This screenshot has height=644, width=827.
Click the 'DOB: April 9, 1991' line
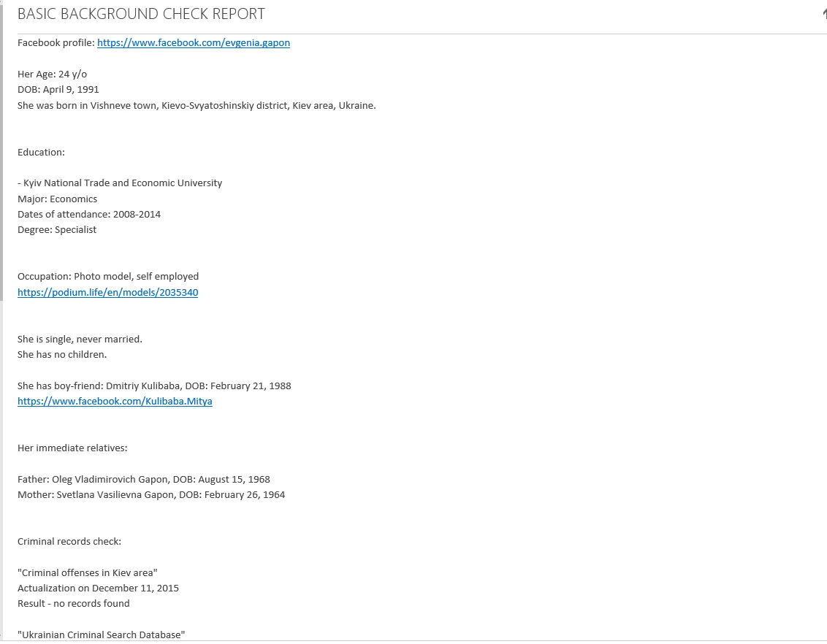coord(58,90)
